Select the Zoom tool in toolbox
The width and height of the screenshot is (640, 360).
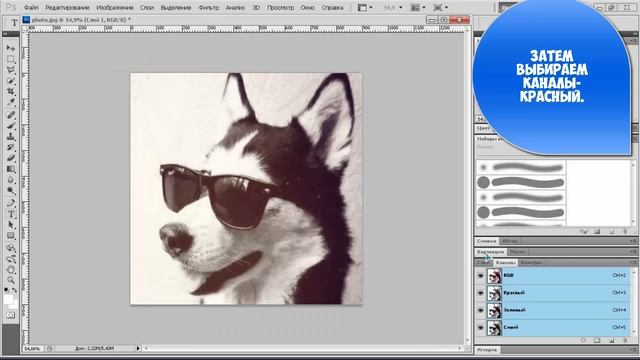[11, 280]
